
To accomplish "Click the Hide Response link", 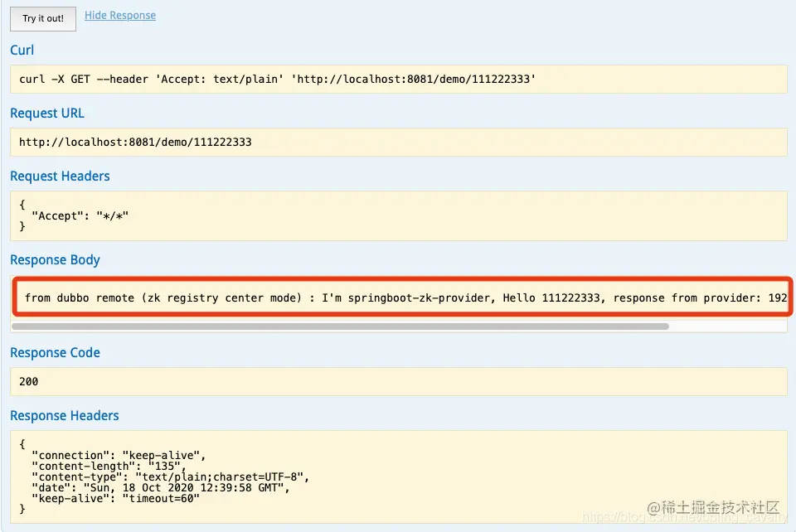I will pos(120,15).
